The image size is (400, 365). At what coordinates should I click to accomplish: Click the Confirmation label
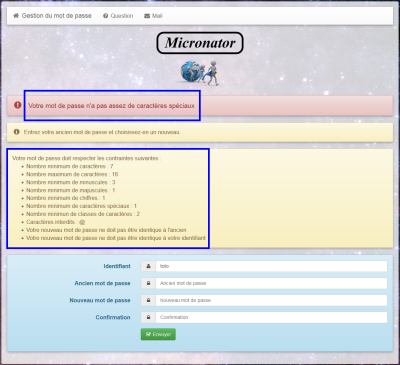(x=113, y=317)
